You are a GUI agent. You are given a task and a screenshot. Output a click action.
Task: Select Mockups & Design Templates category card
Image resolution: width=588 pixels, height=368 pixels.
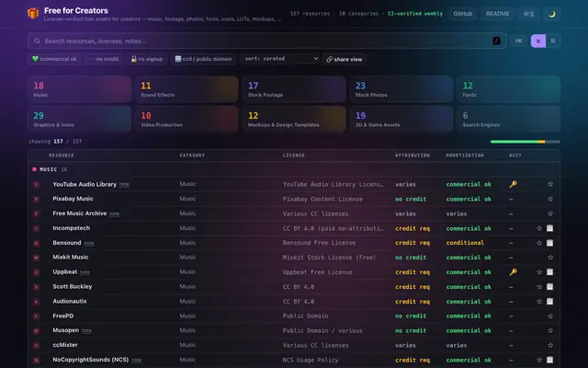point(294,119)
